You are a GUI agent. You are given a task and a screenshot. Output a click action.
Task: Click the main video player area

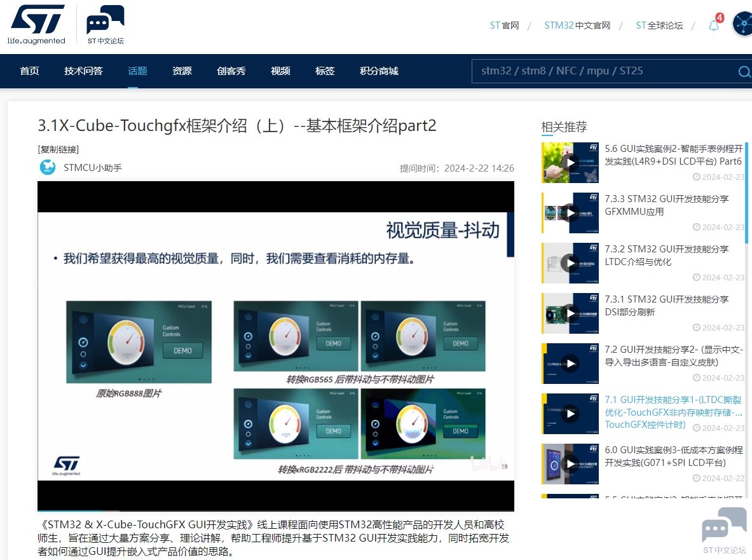point(276,346)
